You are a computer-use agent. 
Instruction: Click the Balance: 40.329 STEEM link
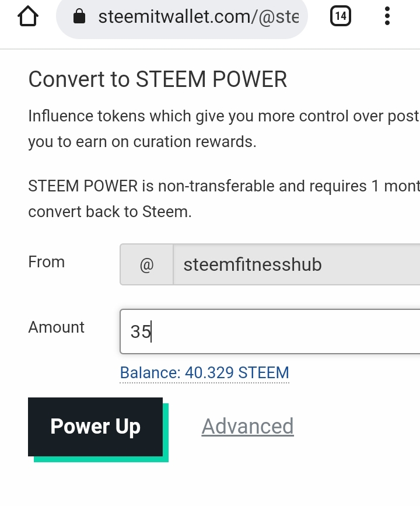click(x=204, y=373)
